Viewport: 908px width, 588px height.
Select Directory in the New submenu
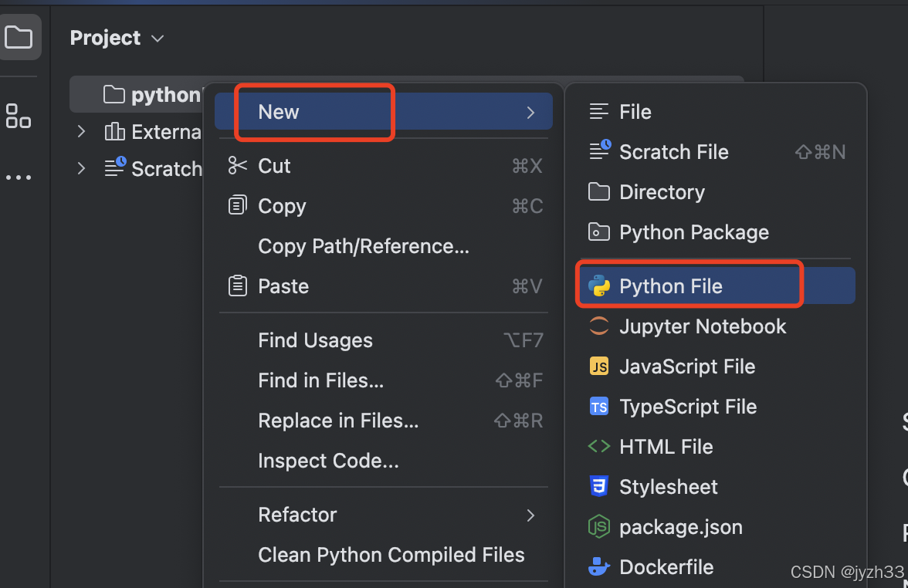coord(662,192)
